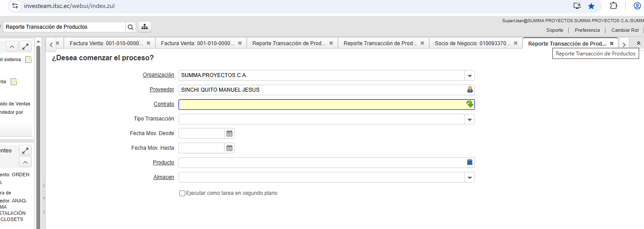Expand the Tipo Transacción dropdown

click(470, 119)
